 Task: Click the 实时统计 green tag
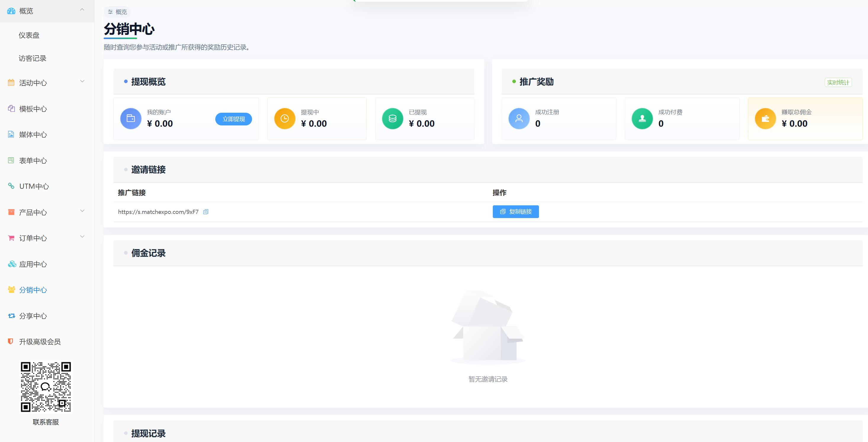838,83
